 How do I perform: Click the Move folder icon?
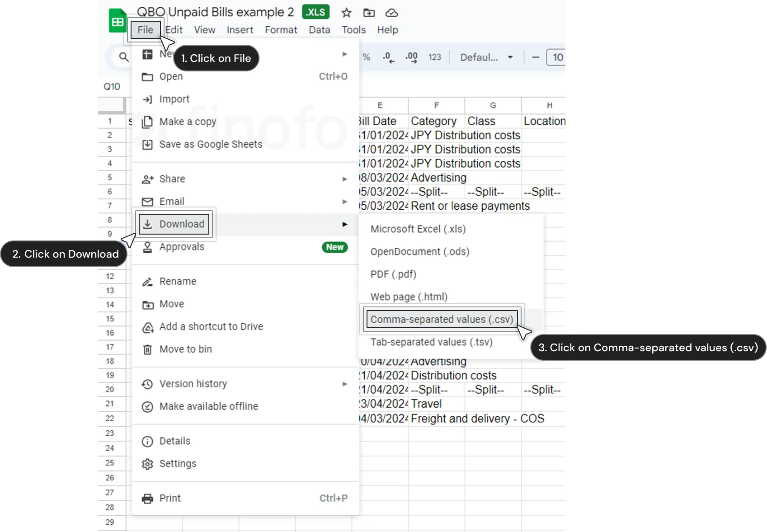tap(147, 305)
